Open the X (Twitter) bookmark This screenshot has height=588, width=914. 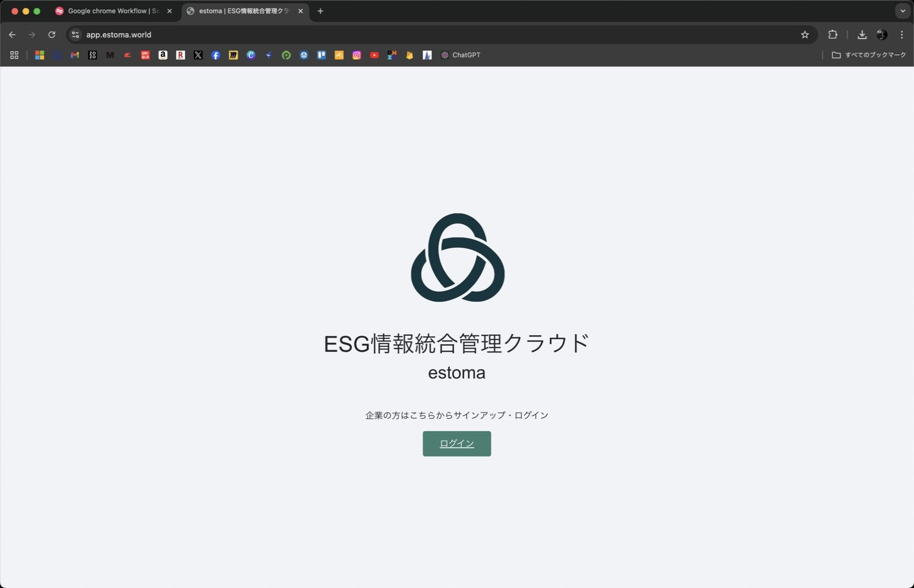pos(198,55)
